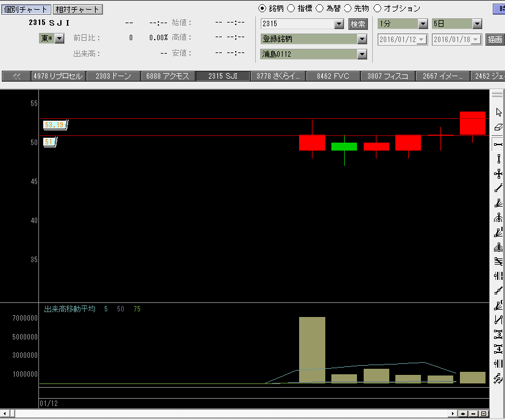The width and height of the screenshot is (505, 420).
Task: Select the bracket tool labeled 3
Action: tap(498, 334)
